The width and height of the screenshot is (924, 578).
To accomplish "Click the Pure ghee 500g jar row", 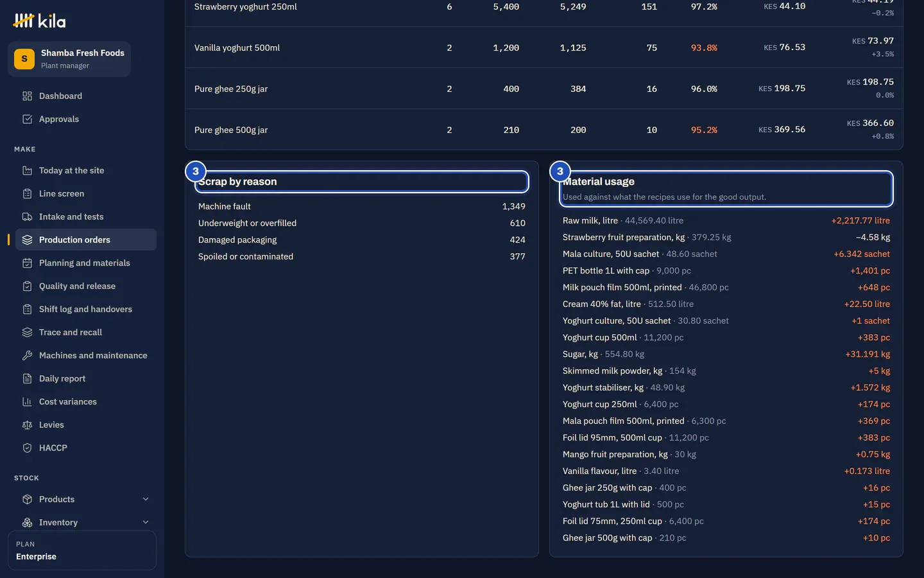I will (544, 130).
